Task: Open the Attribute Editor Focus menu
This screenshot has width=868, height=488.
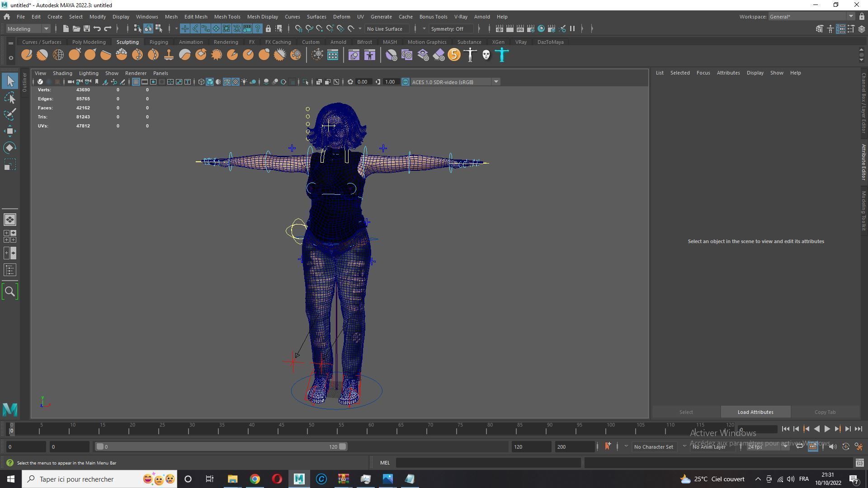Action: pyautogui.click(x=703, y=73)
